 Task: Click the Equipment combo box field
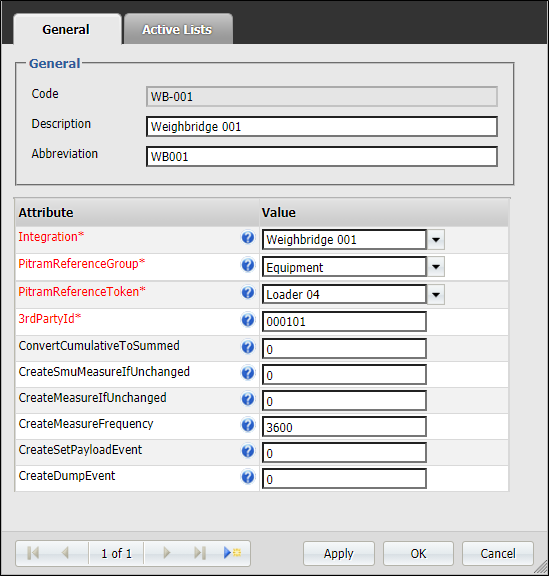(x=344, y=267)
